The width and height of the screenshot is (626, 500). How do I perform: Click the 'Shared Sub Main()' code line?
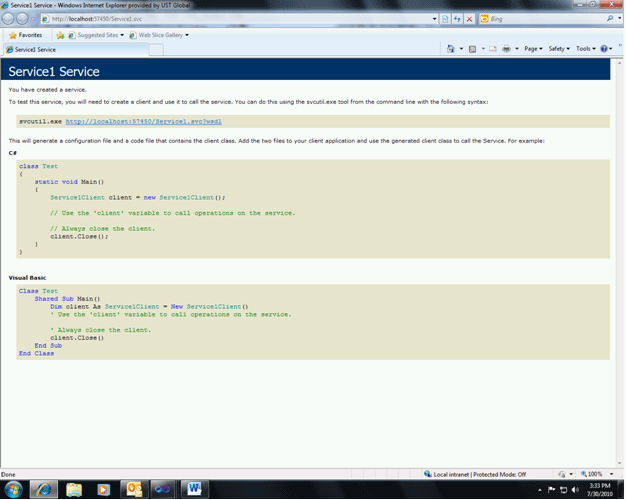(67, 299)
